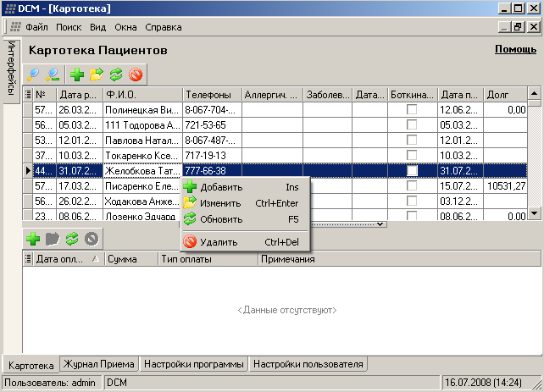
Task: Click the search magnifier icon in patient toolbar
Action: (x=33, y=75)
